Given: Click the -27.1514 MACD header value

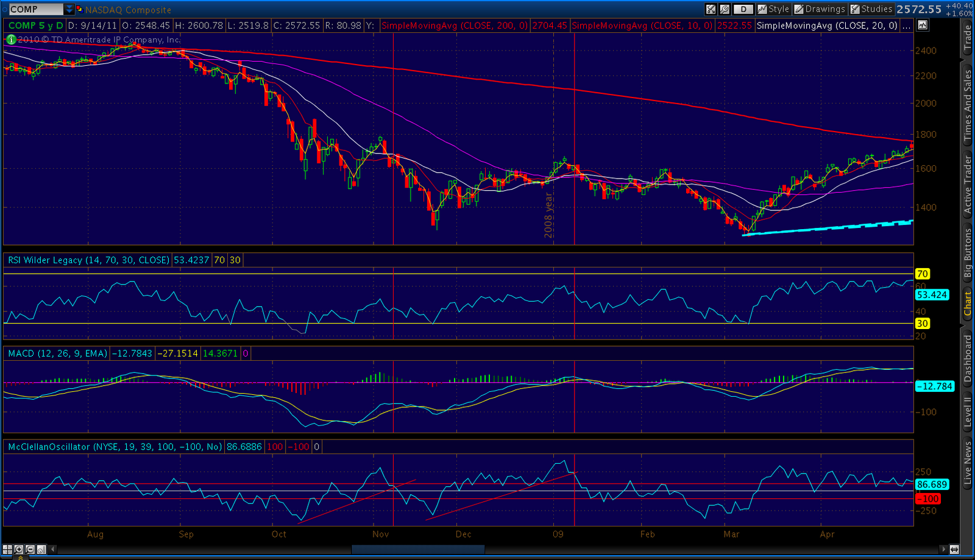Looking at the screenshot, I should coord(178,353).
